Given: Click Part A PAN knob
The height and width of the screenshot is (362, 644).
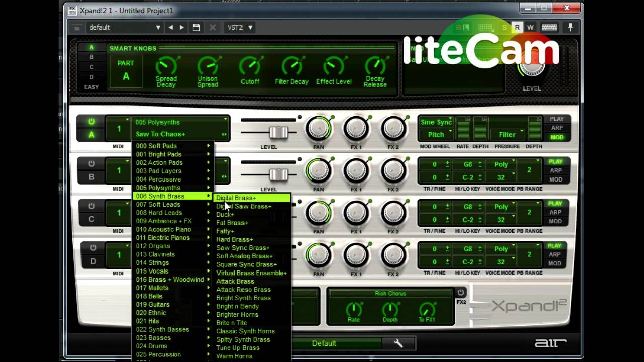Looking at the screenshot, I should click(318, 129).
